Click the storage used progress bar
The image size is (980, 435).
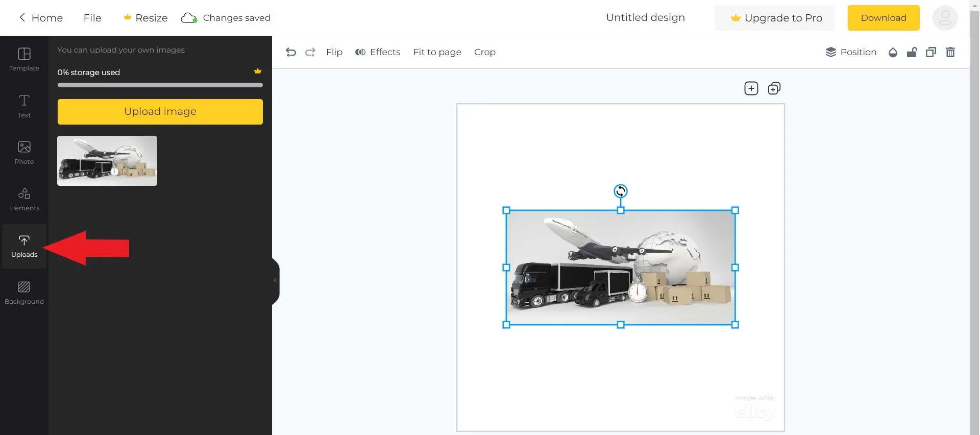click(x=160, y=85)
